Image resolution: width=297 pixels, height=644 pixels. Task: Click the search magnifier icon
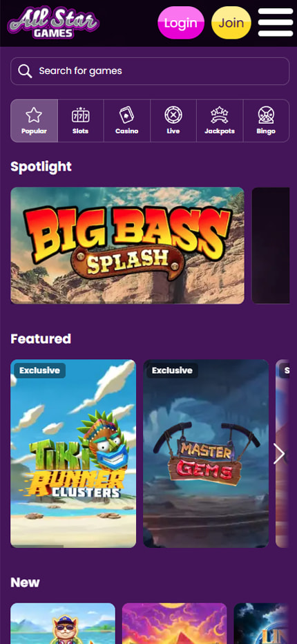(x=25, y=71)
